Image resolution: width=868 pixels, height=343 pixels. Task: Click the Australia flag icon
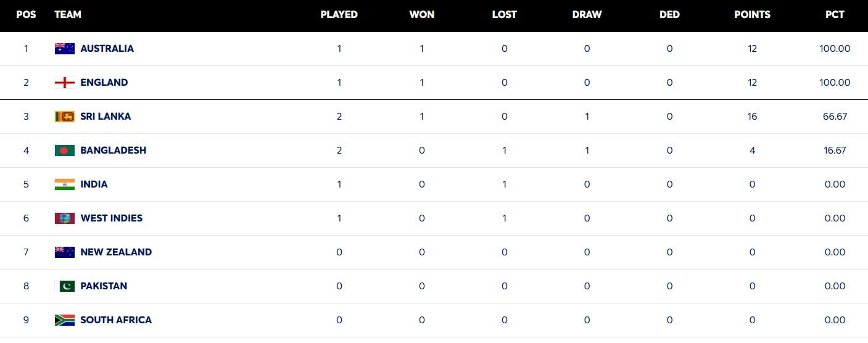point(65,49)
